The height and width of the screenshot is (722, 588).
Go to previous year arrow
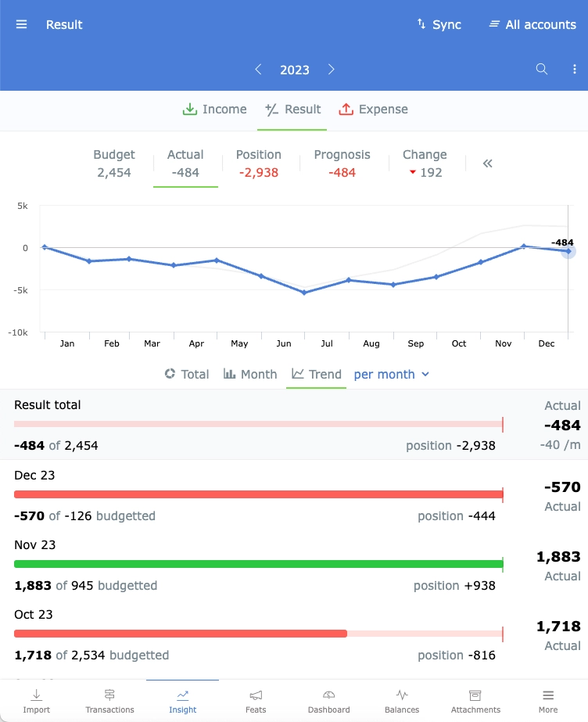pos(258,70)
